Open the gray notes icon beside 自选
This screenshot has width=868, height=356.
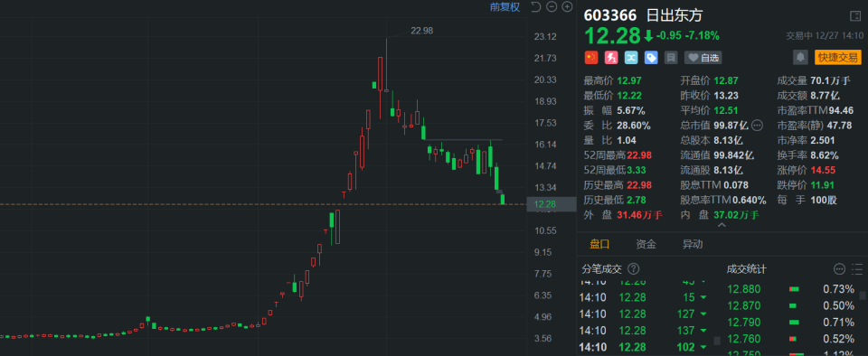671,58
